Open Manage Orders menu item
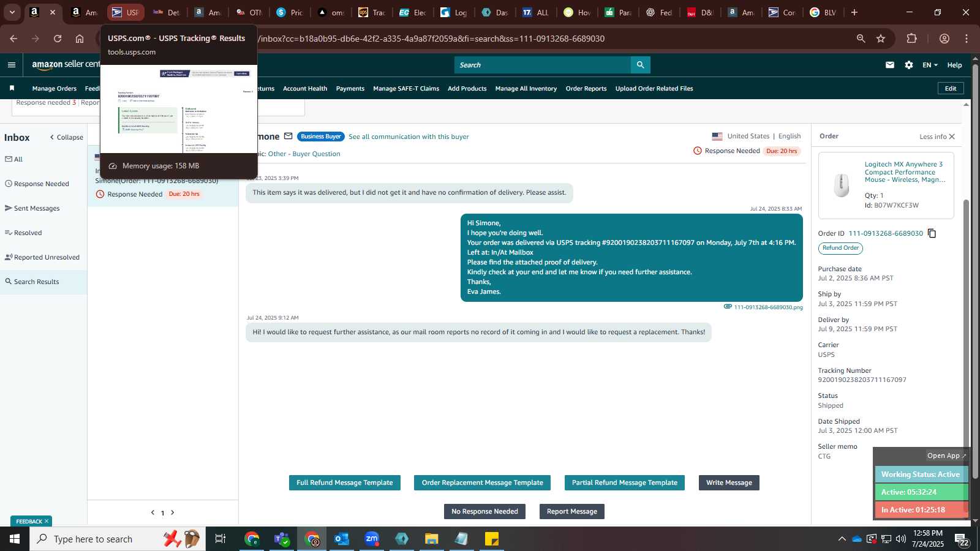 [x=55, y=89]
